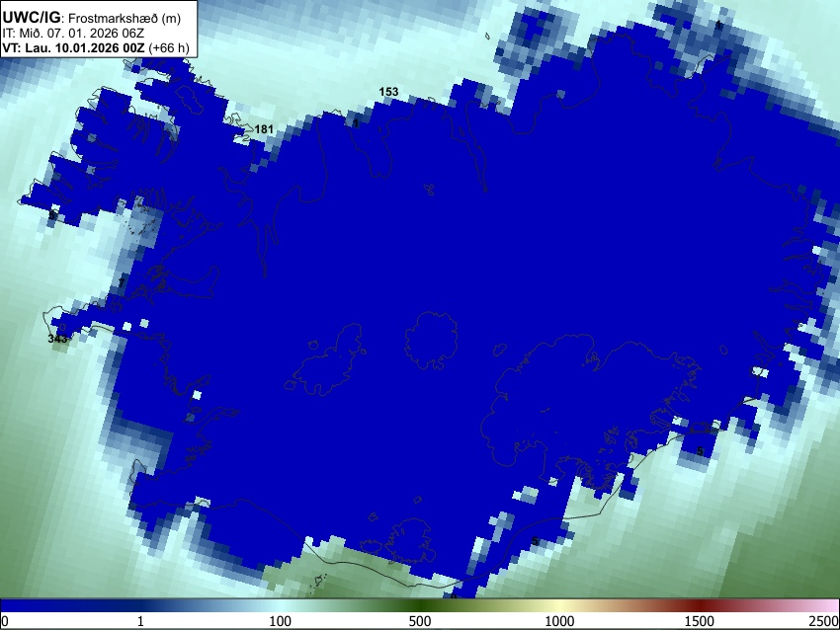This screenshot has width=840, height=630.
Task: Click the map value label '343'
Action: click(x=57, y=339)
